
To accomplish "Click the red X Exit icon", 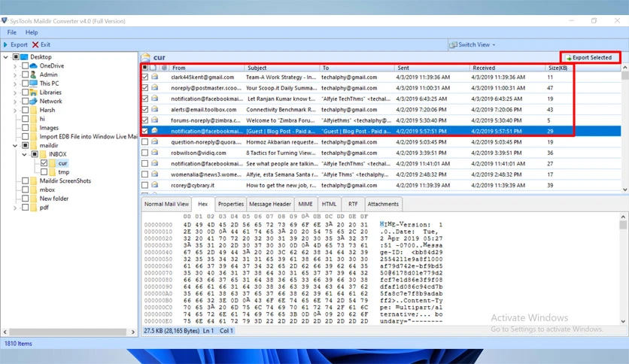I will coord(35,44).
